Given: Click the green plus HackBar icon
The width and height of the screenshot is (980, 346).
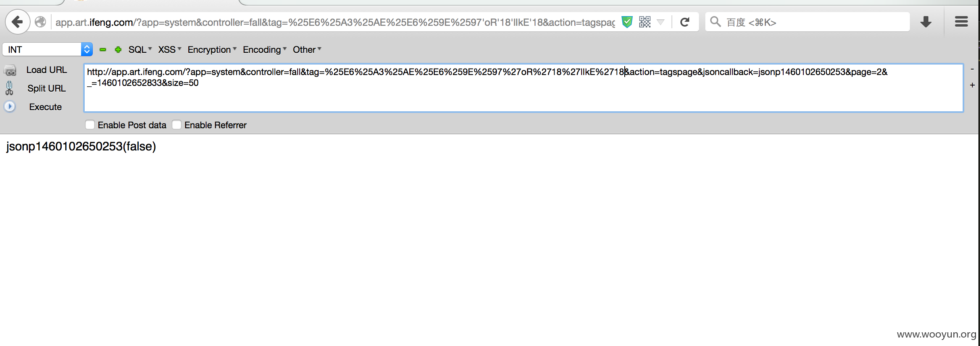Looking at the screenshot, I should 118,50.
